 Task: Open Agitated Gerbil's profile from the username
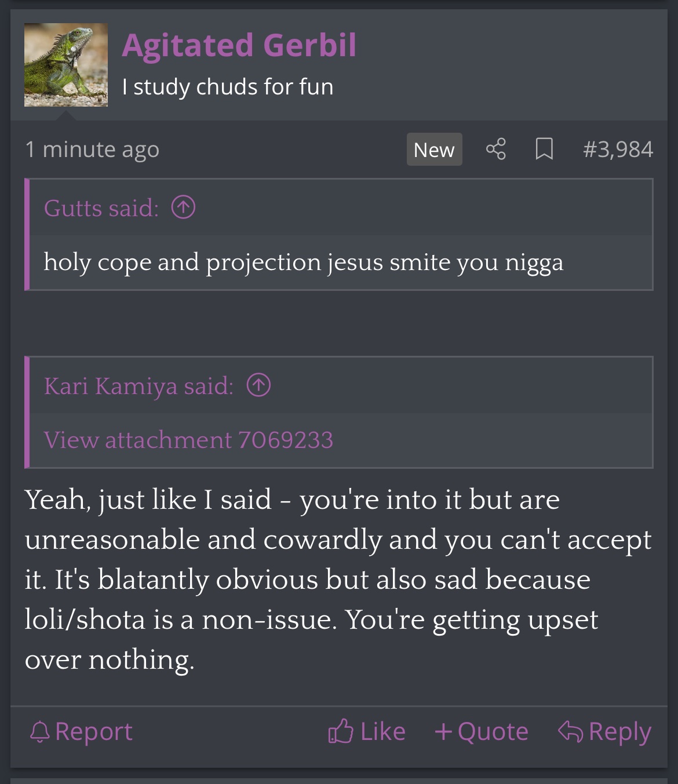tap(239, 45)
